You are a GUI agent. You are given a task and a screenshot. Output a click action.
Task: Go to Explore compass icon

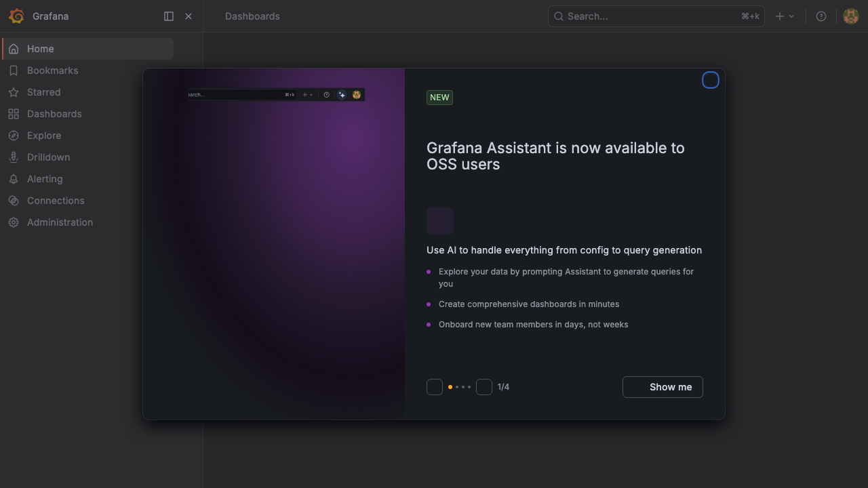[14, 136]
